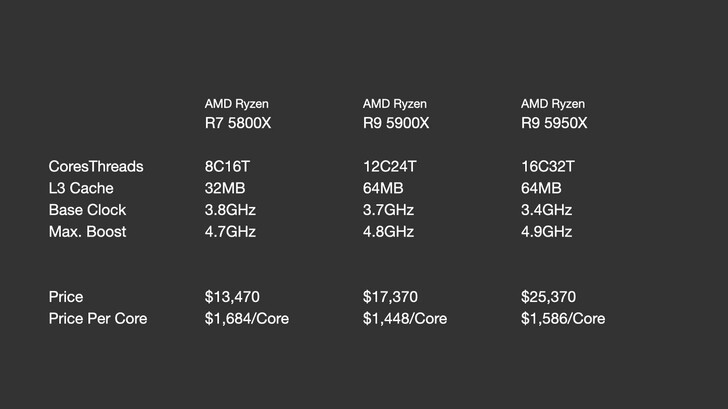Select the Price row label
728x409 pixels.
66,297
